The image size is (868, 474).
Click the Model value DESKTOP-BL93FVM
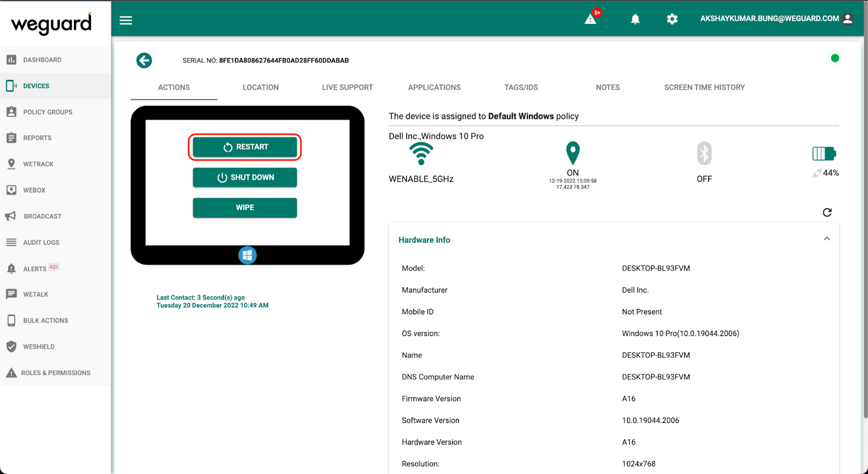(656, 268)
